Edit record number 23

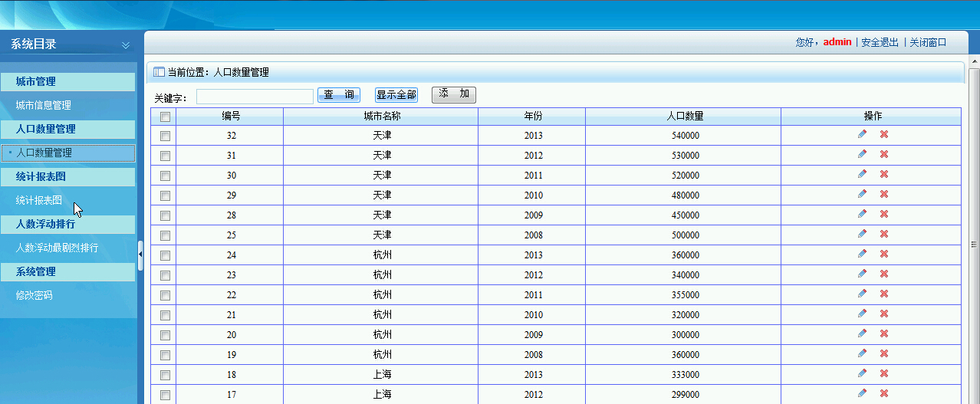(862, 274)
